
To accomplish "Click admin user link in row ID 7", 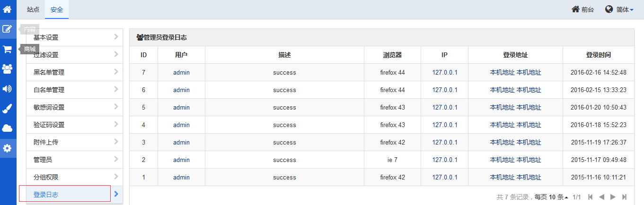I will (x=181, y=72).
